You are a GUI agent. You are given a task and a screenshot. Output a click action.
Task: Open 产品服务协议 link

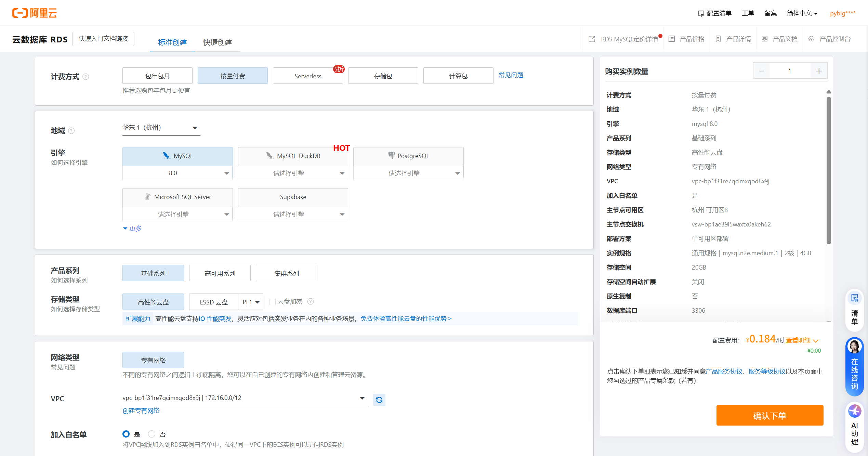tap(724, 371)
